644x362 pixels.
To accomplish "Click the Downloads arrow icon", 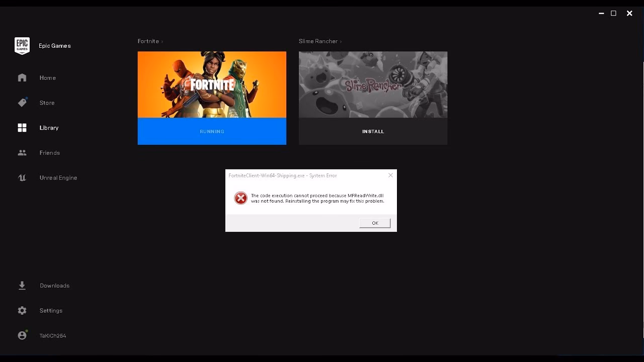I will (22, 286).
